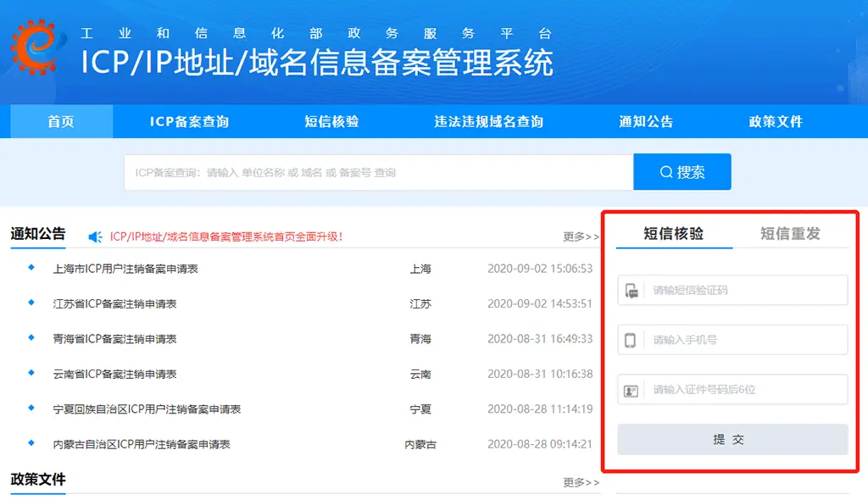The height and width of the screenshot is (500, 868).
Task: Click the blue diamond bullet beside 内蒙古 entry
Action: pyautogui.click(x=31, y=442)
